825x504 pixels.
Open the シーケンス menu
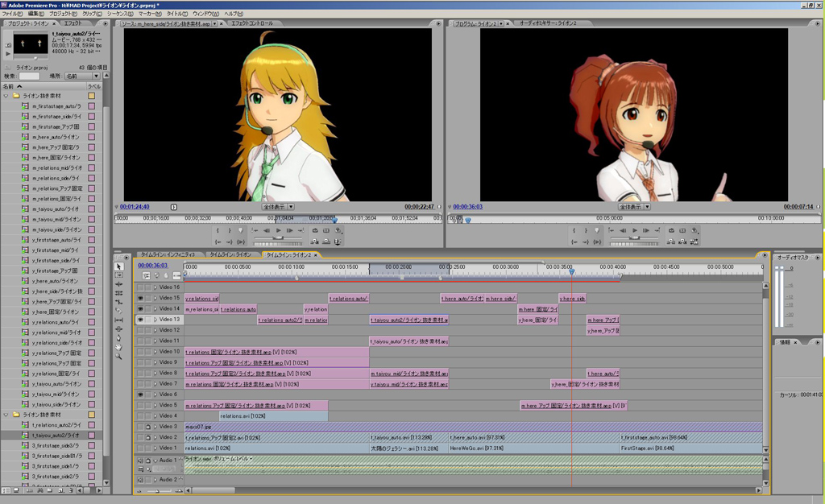click(120, 14)
